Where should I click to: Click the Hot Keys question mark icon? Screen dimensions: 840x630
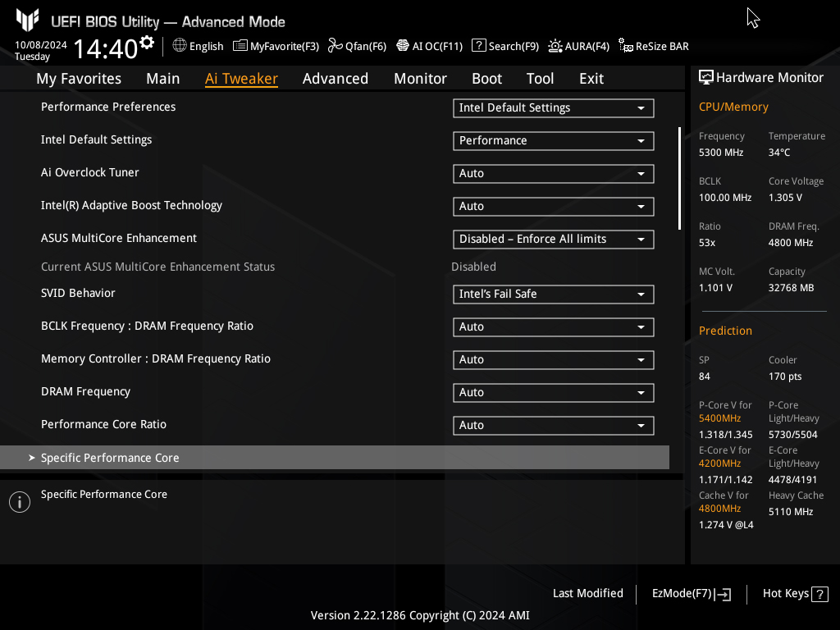tap(819, 594)
